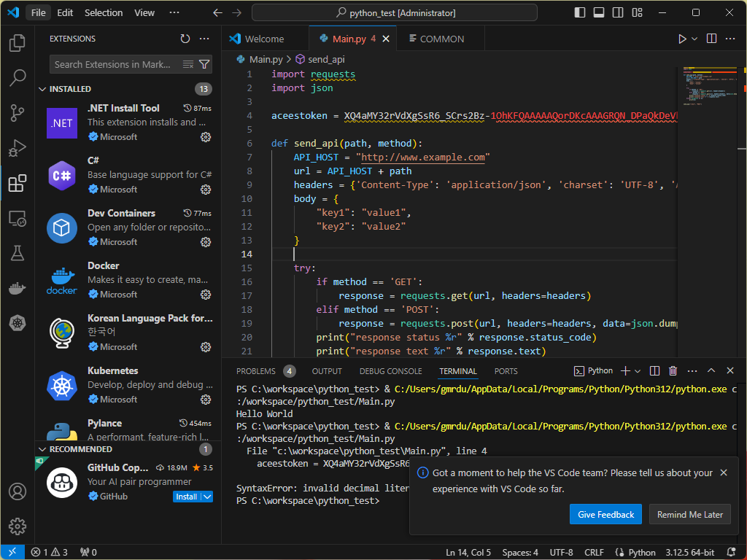This screenshot has height=560, width=747.
Task: Open the Manage gear in activity bar
Action: click(18, 526)
